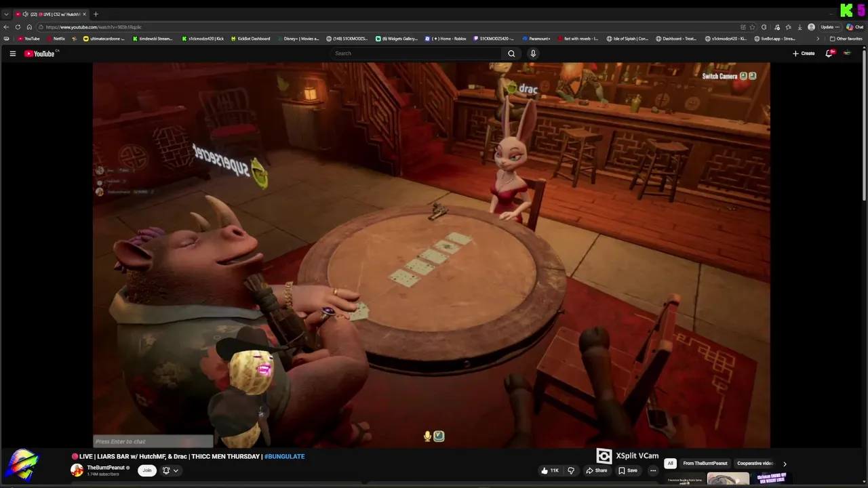The height and width of the screenshot is (488, 868).
Task: Open the notification bell preference dropdown
Action: tap(170, 470)
